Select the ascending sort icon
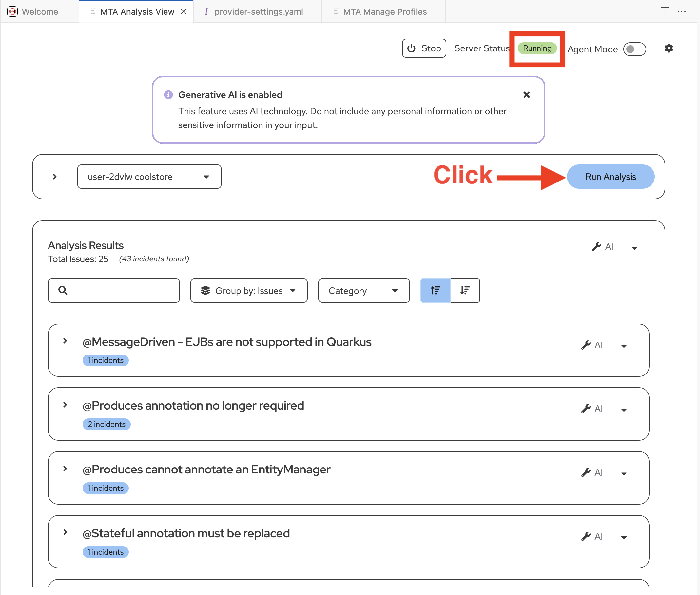 pyautogui.click(x=435, y=290)
